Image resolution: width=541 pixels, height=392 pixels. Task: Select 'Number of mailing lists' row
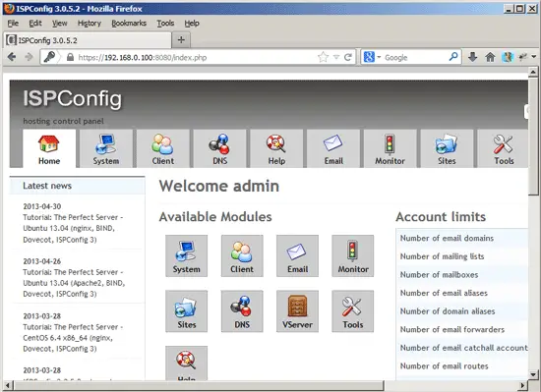coord(462,256)
